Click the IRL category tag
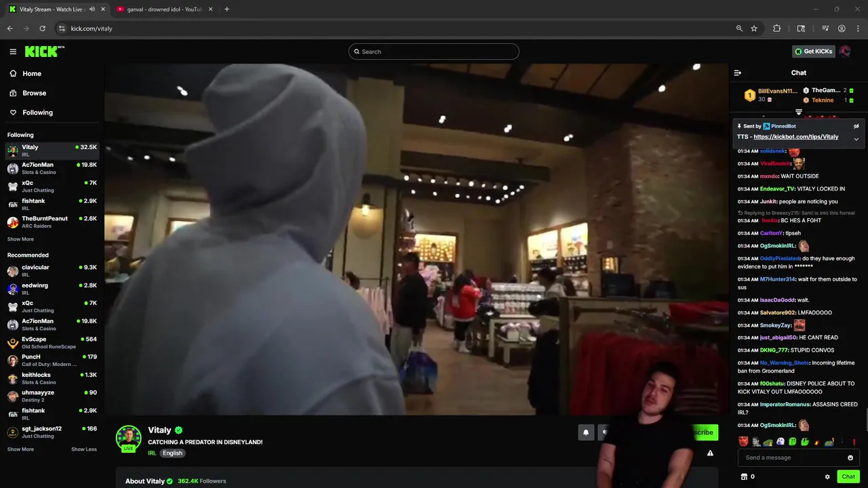Screen dimensions: 868x488 point(152,453)
